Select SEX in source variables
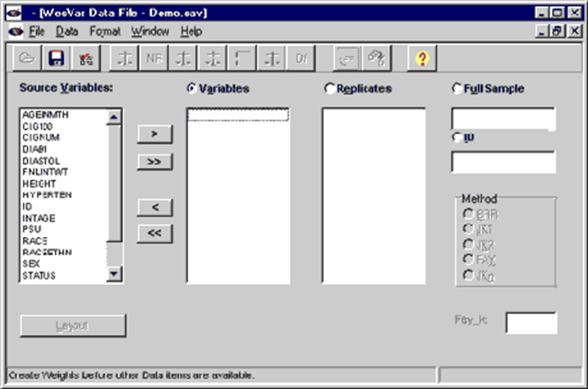 click(31, 264)
